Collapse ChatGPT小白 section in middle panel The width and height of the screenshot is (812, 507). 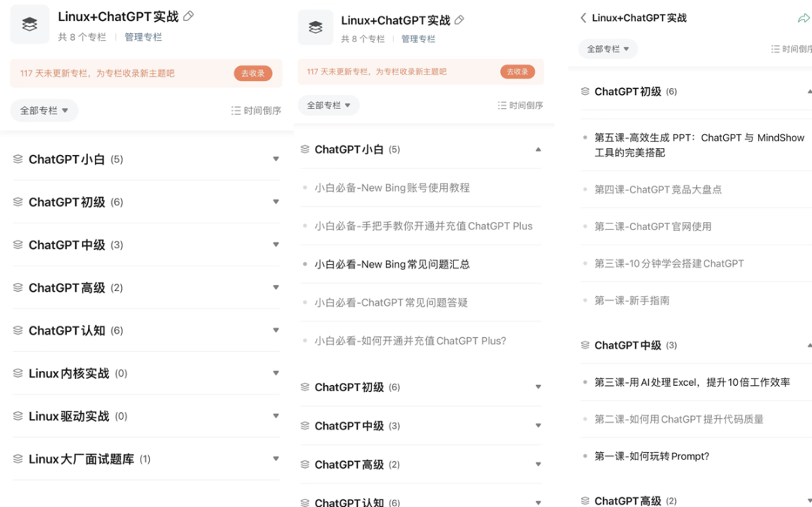[x=538, y=149]
